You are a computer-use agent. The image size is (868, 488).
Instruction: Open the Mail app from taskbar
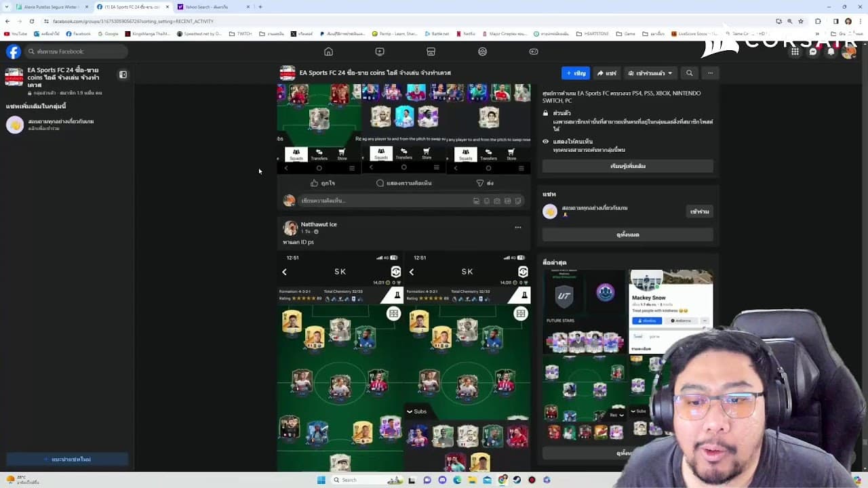coord(487,480)
